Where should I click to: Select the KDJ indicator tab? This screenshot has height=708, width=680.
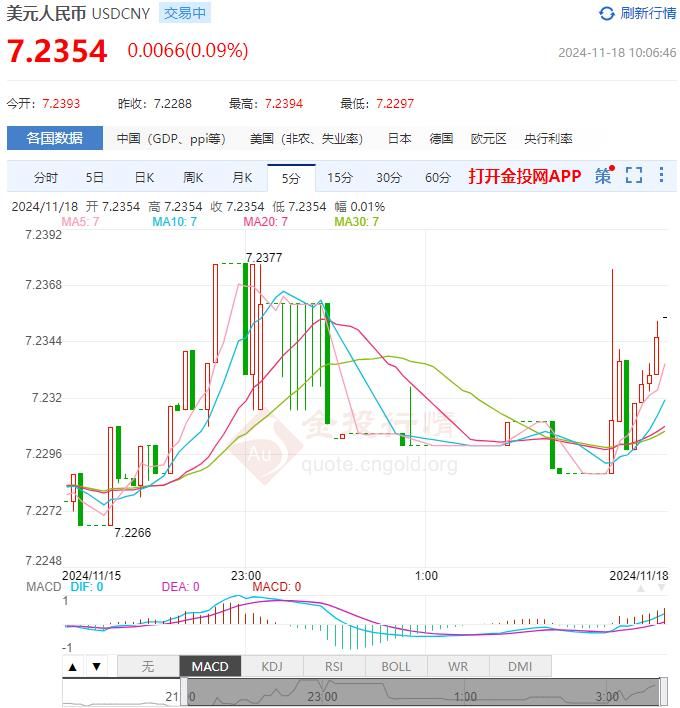[272, 666]
